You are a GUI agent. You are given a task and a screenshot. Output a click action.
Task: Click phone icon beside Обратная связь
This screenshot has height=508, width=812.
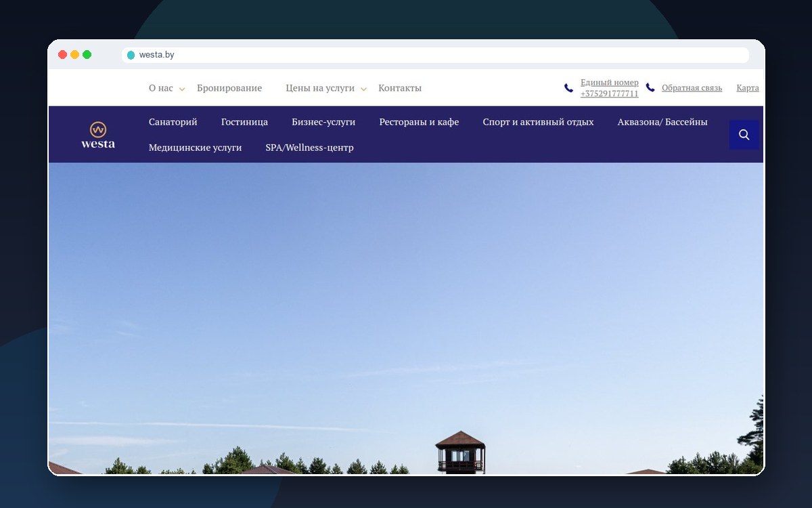tap(650, 87)
